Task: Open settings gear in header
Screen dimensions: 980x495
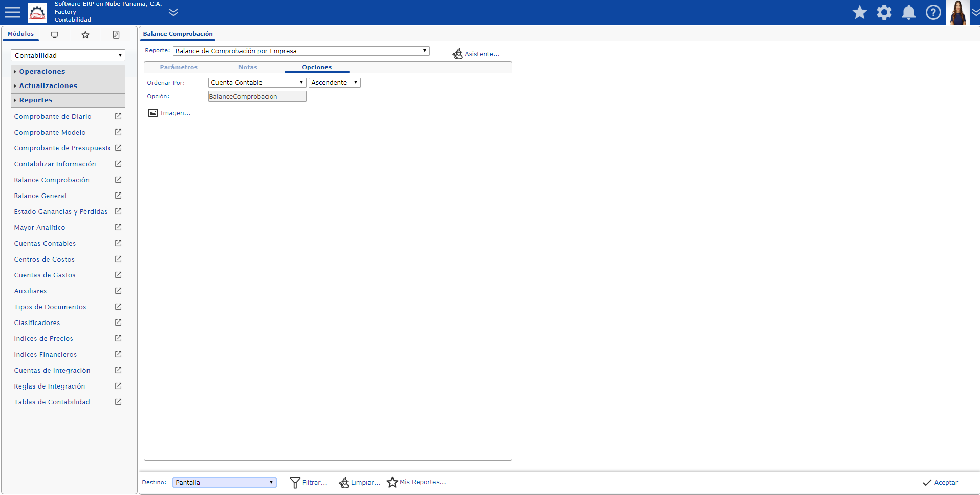Action: (884, 12)
